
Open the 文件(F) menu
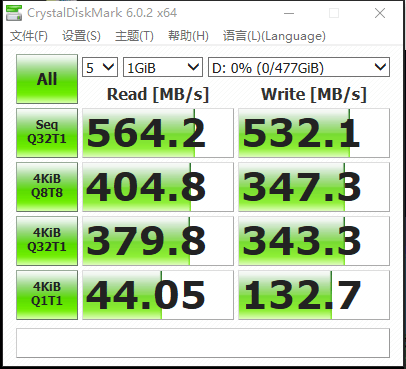click(28, 36)
